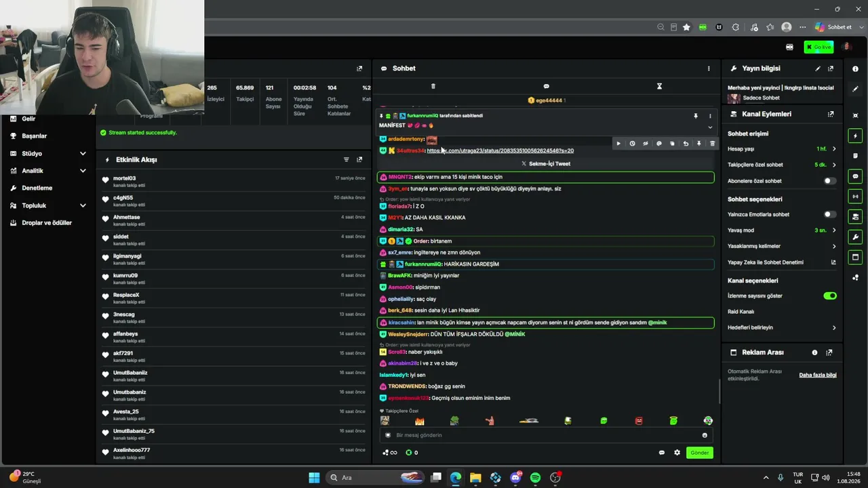868x488 pixels.
Task: Select the speech bubble icon in chat toolbar
Action: 546,86
